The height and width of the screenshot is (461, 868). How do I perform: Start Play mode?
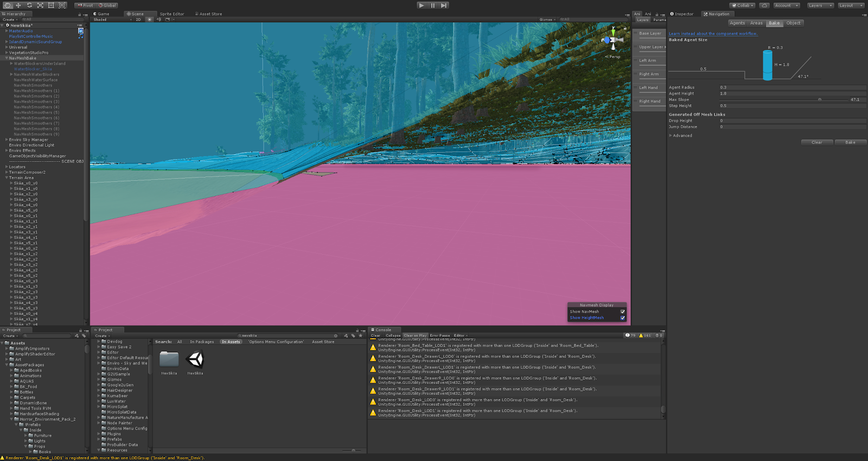422,5
